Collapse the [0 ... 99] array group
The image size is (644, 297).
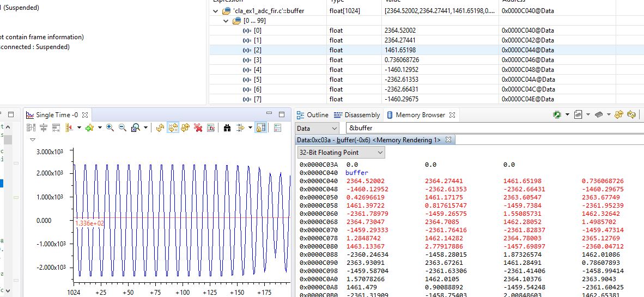227,21
